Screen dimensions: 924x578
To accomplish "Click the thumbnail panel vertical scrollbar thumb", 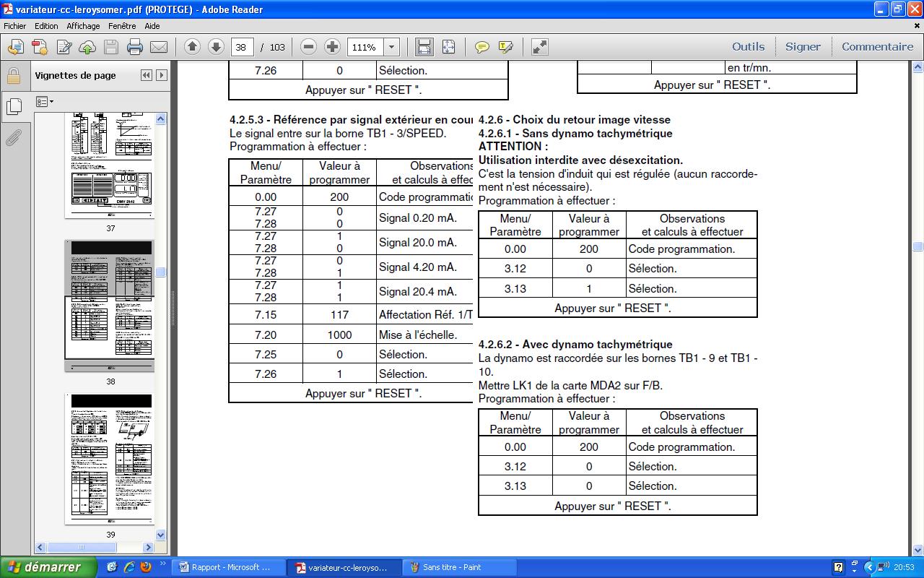I will tap(161, 272).
